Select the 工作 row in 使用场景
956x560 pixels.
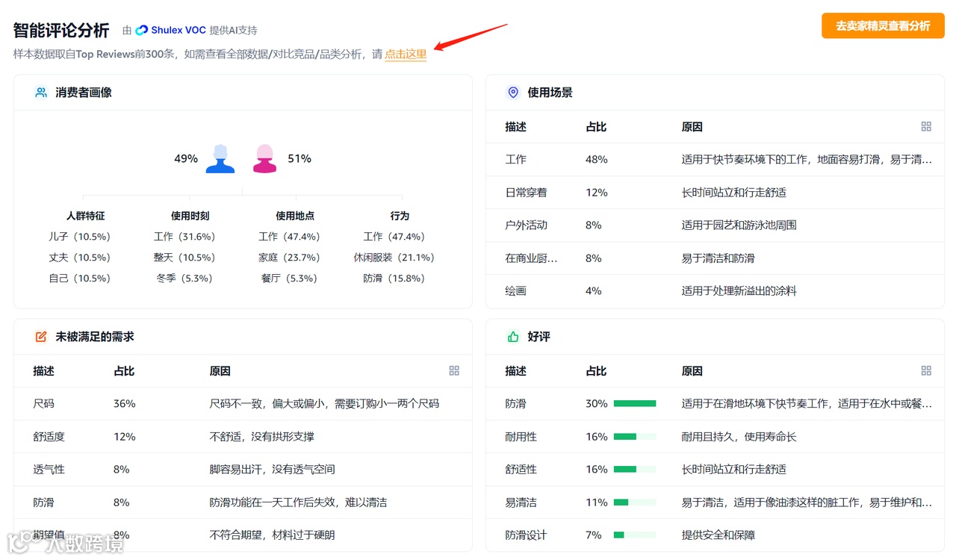(x=715, y=159)
